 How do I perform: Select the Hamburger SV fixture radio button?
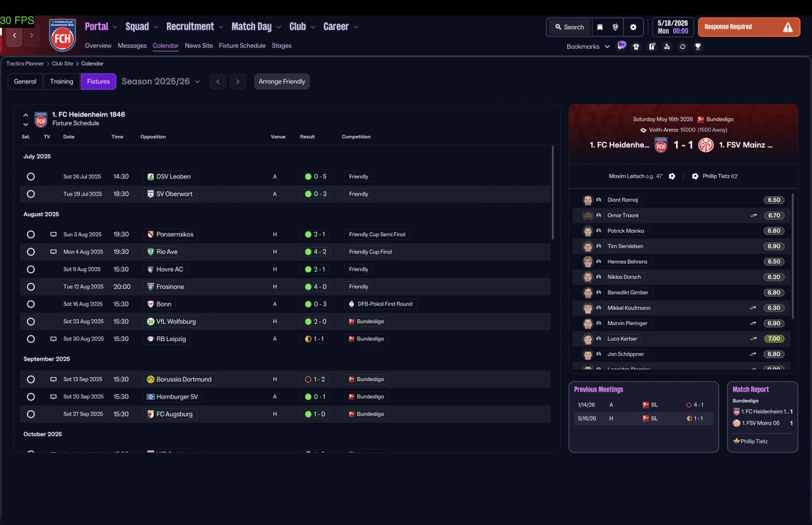pyautogui.click(x=30, y=397)
